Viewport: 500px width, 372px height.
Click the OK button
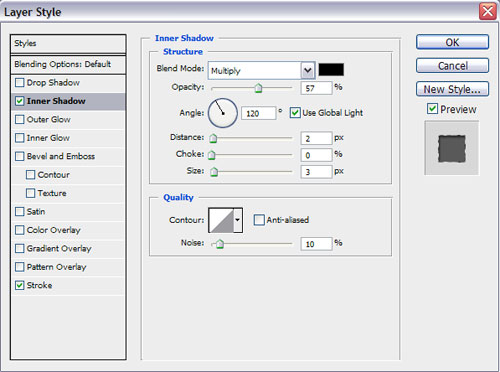[x=452, y=42]
